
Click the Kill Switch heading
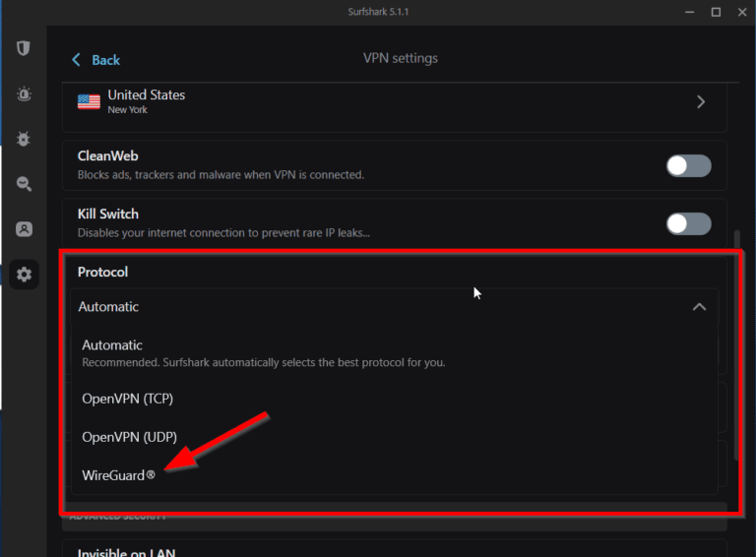pyautogui.click(x=108, y=214)
